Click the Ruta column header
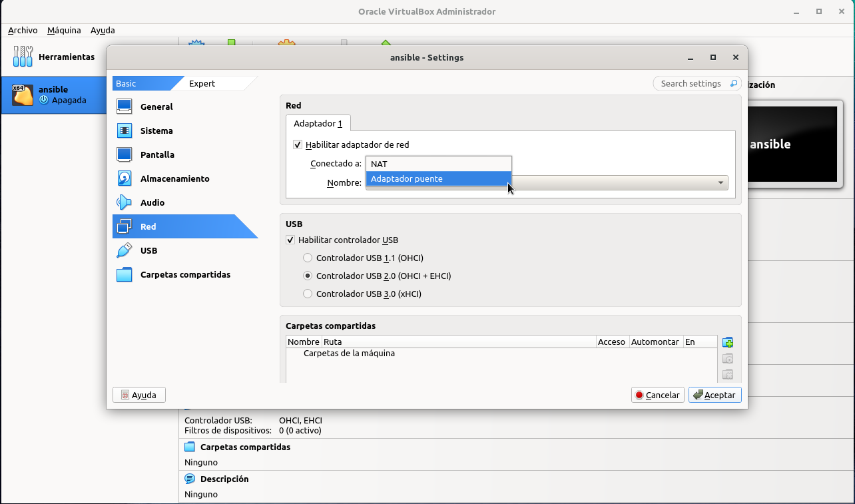 coord(459,342)
